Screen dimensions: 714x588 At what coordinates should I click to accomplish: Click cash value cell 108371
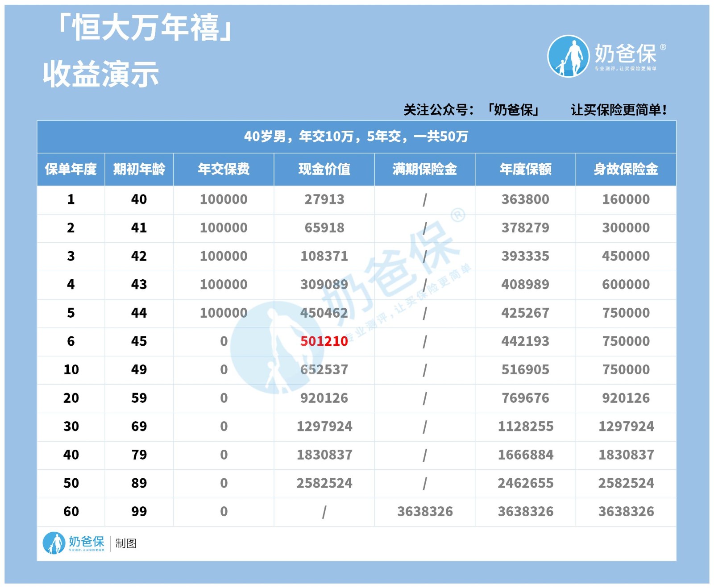pos(324,256)
